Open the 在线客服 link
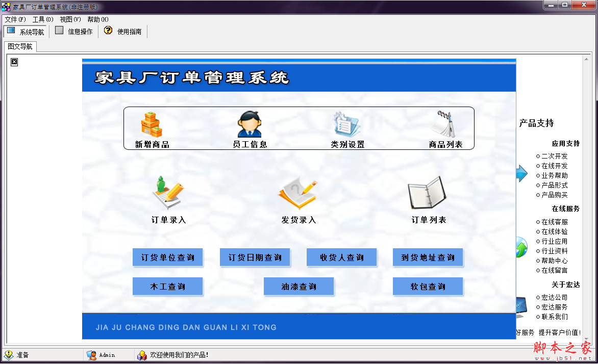The image size is (598, 364). [555, 222]
